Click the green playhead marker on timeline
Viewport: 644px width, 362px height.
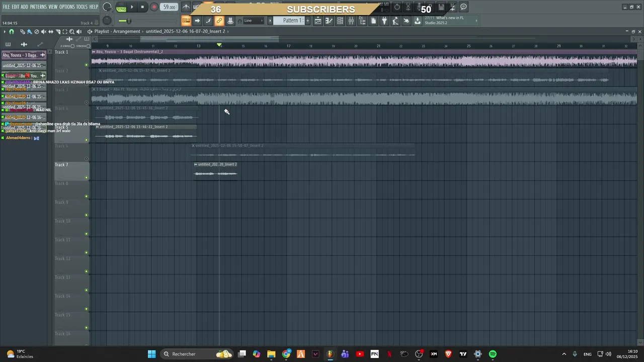pos(219,45)
